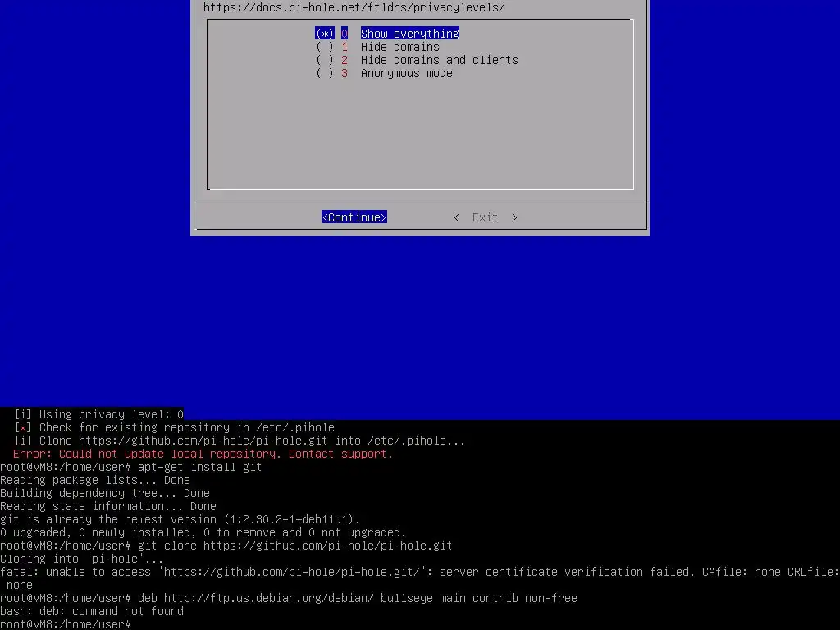Select the 'Hide domains' radio option
The width and height of the screenshot is (840, 630).
(x=377, y=47)
